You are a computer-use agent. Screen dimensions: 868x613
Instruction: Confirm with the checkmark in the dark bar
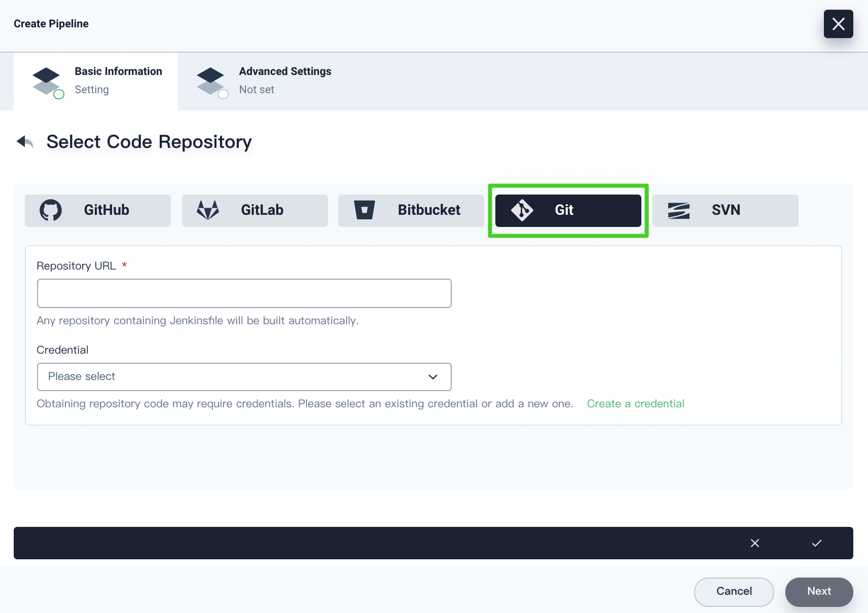pos(816,543)
